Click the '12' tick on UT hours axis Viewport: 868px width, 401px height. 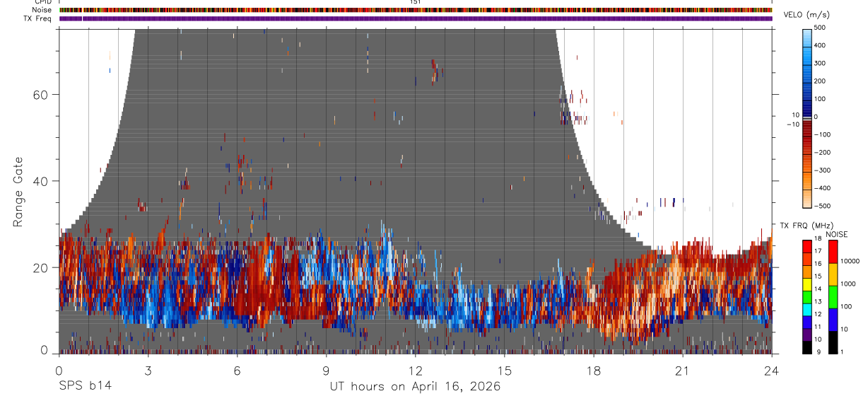[x=415, y=369]
